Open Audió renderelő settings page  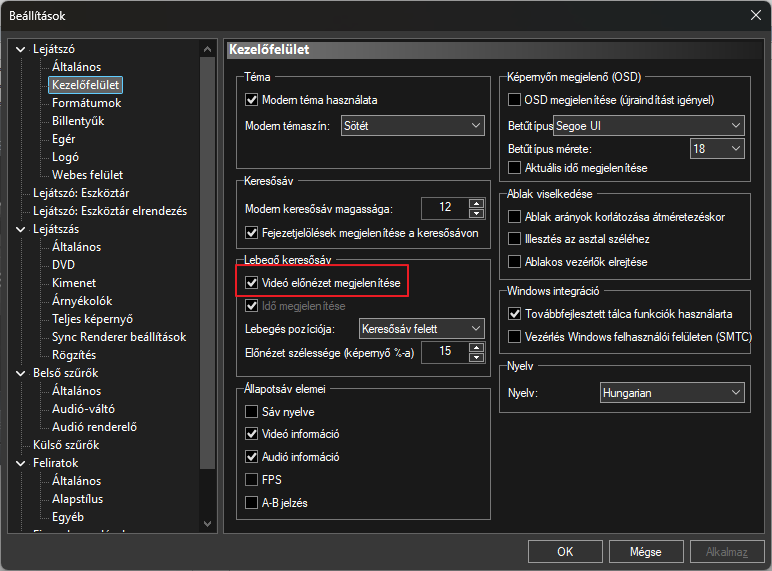(x=95, y=427)
